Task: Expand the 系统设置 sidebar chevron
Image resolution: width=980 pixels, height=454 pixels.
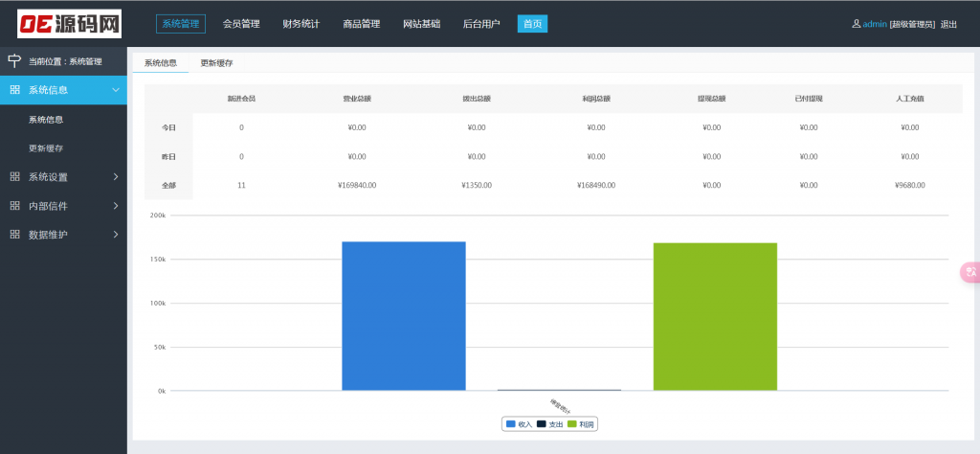Action: tap(116, 177)
